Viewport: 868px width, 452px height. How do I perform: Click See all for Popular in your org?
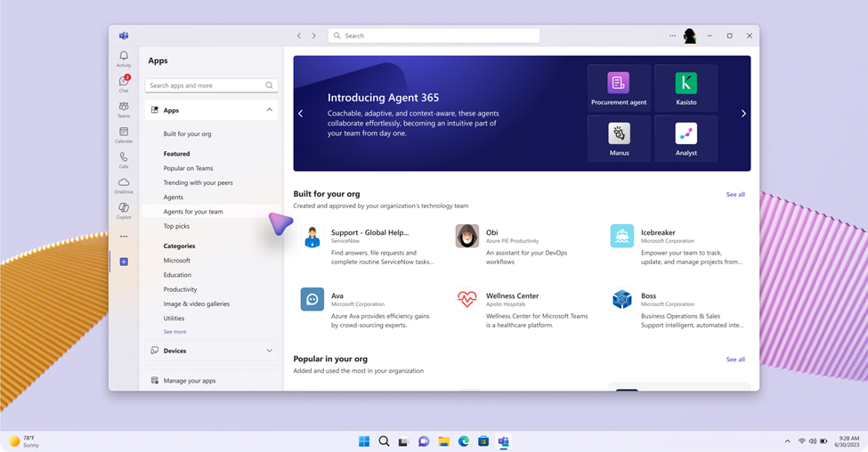[735, 359]
